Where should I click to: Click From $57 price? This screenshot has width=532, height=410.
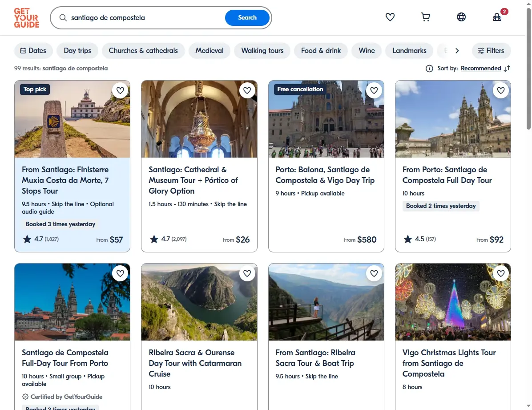[x=109, y=240]
